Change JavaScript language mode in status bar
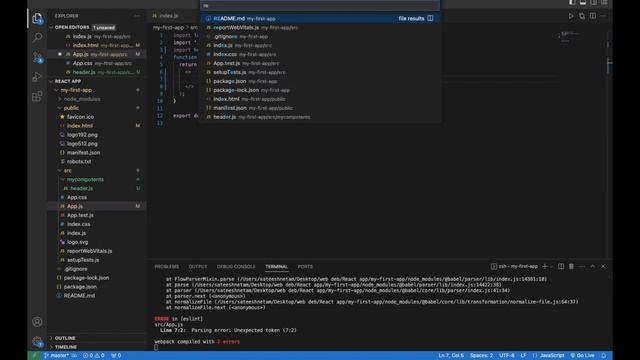This screenshot has height=360, width=640. (552, 356)
